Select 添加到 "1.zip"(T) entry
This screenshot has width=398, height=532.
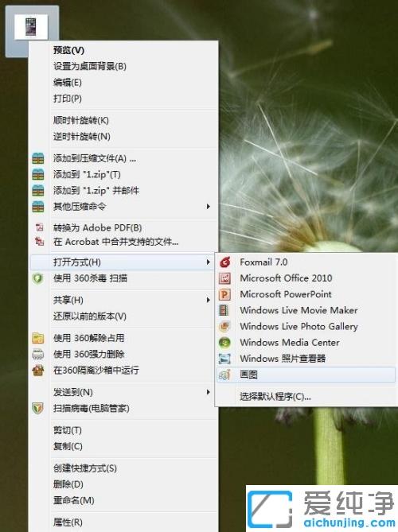87,174
